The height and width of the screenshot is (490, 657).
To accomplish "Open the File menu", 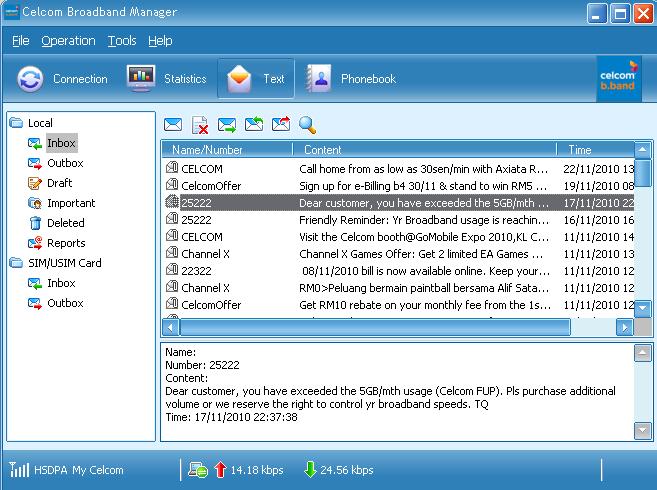I will [x=21, y=41].
